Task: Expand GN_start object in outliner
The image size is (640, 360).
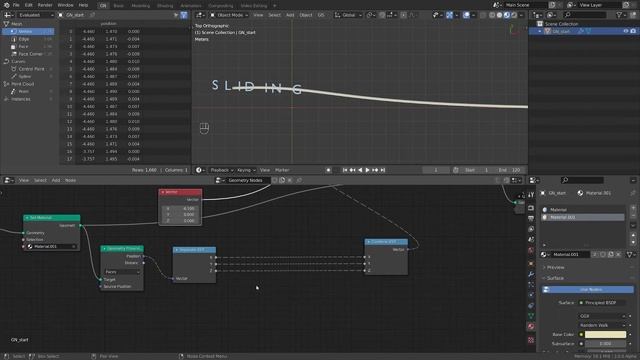Action: 540,31
